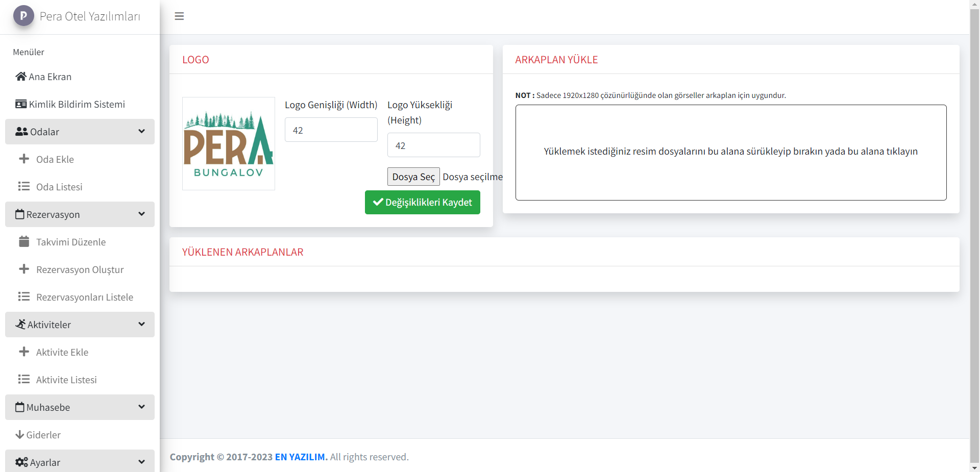Viewport: 980px width, 472px height.
Task: Click the list icon beside Oda Listesi
Action: click(x=24, y=186)
